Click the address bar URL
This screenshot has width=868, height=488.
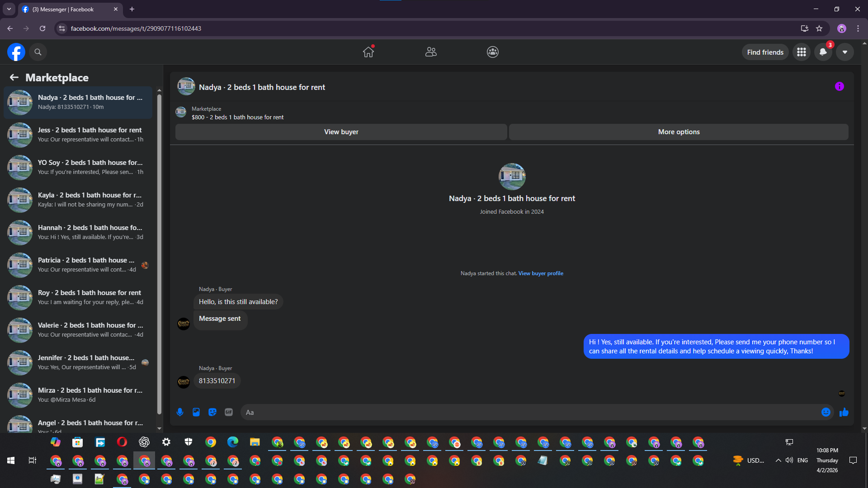(x=136, y=28)
